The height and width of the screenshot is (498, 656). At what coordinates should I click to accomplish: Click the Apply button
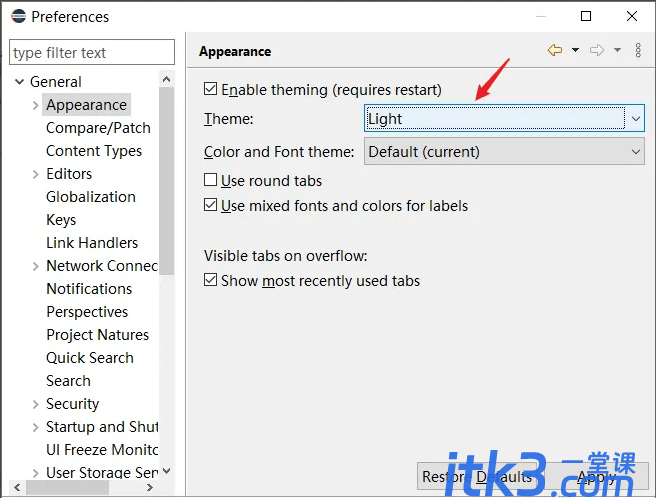[597, 476]
